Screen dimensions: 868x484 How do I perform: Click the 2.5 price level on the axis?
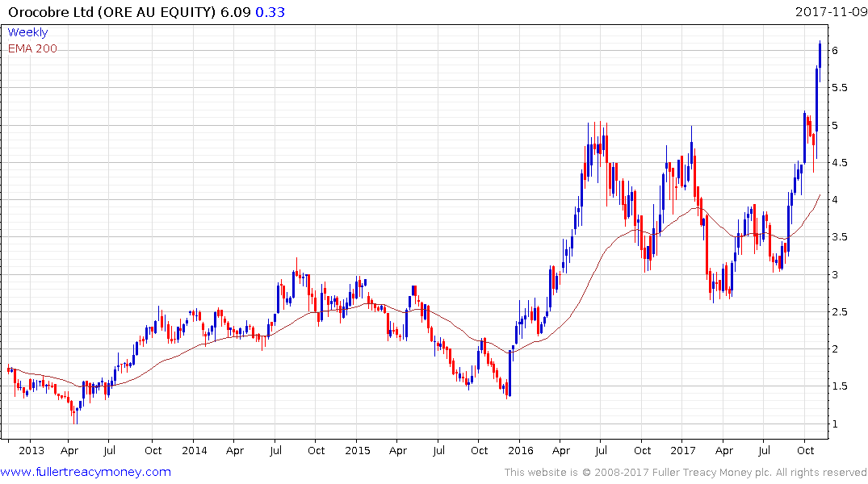pyautogui.click(x=840, y=312)
